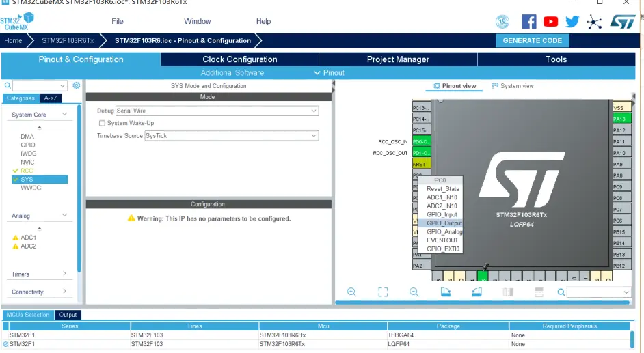Screen dimensions: 644x353
Task: Select GPIO in System Core
Action: [x=28, y=145]
